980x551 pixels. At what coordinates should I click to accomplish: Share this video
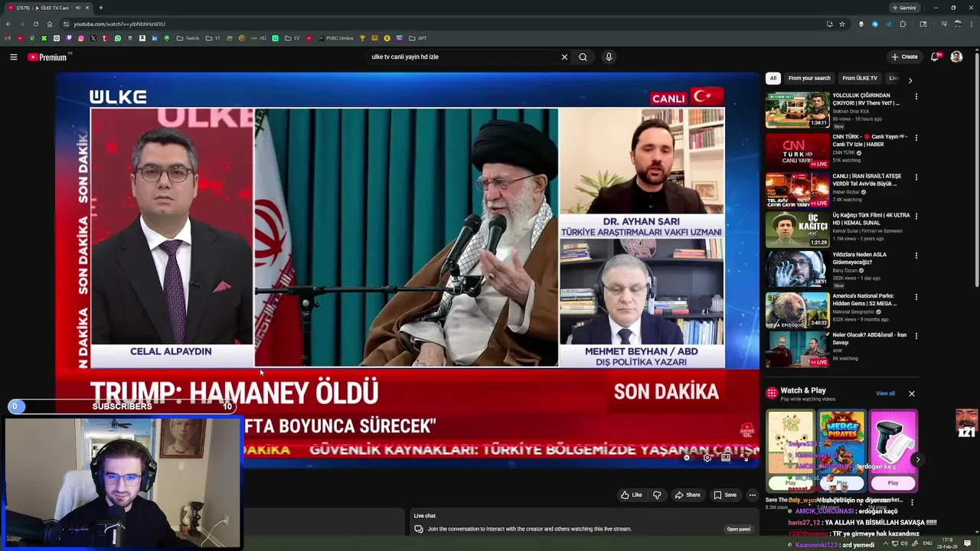point(687,495)
